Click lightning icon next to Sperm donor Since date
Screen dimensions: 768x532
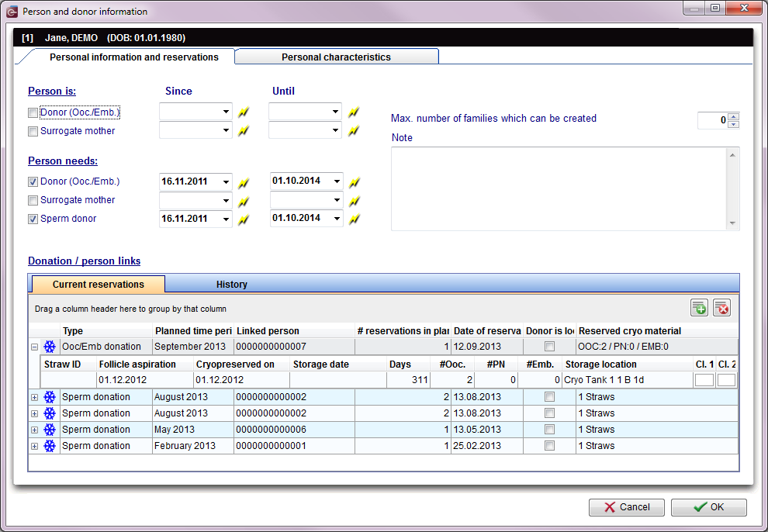(244, 220)
